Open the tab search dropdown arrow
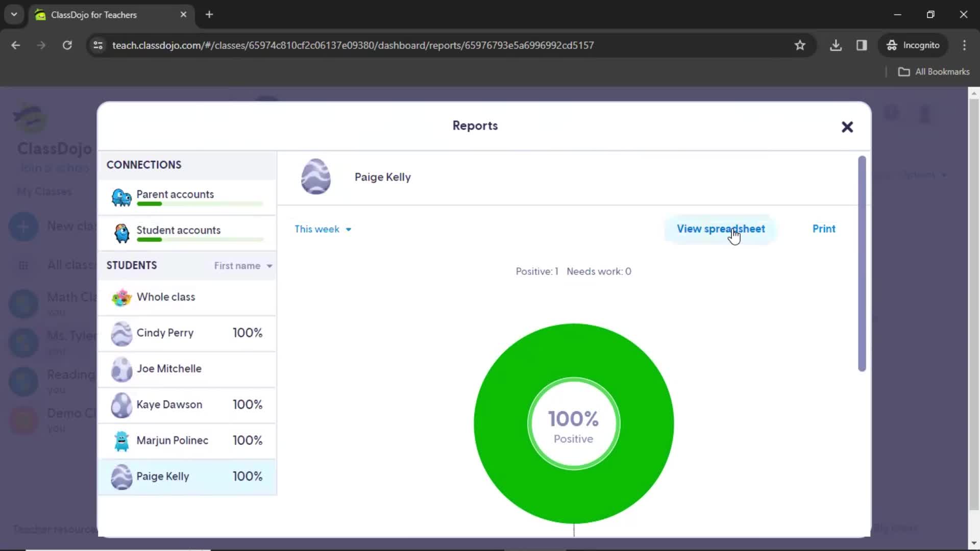 pyautogui.click(x=14, y=15)
